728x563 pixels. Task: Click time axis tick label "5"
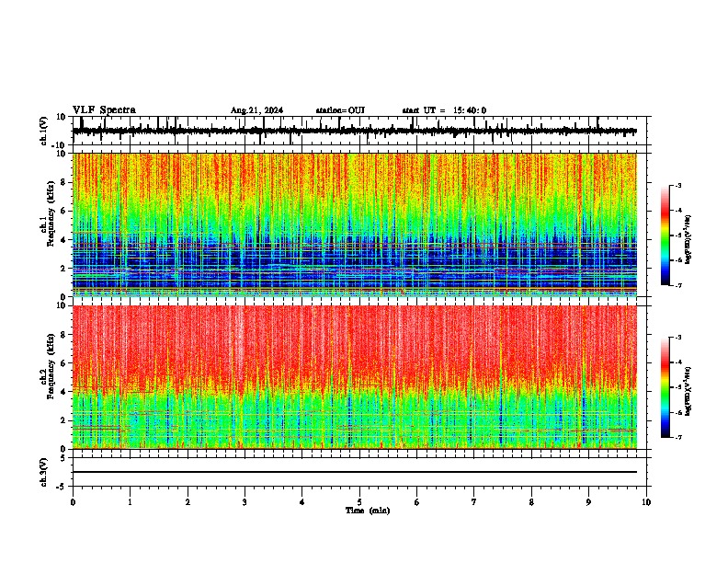(x=359, y=502)
